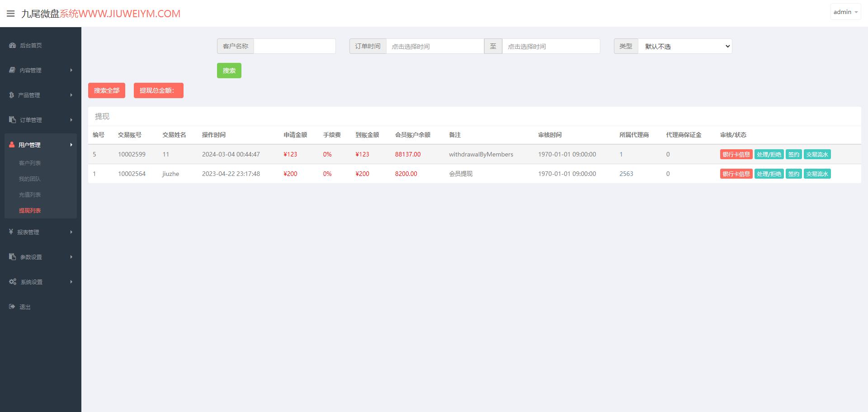Open the admin user dropdown
This screenshot has height=412, width=868.
[x=845, y=12]
